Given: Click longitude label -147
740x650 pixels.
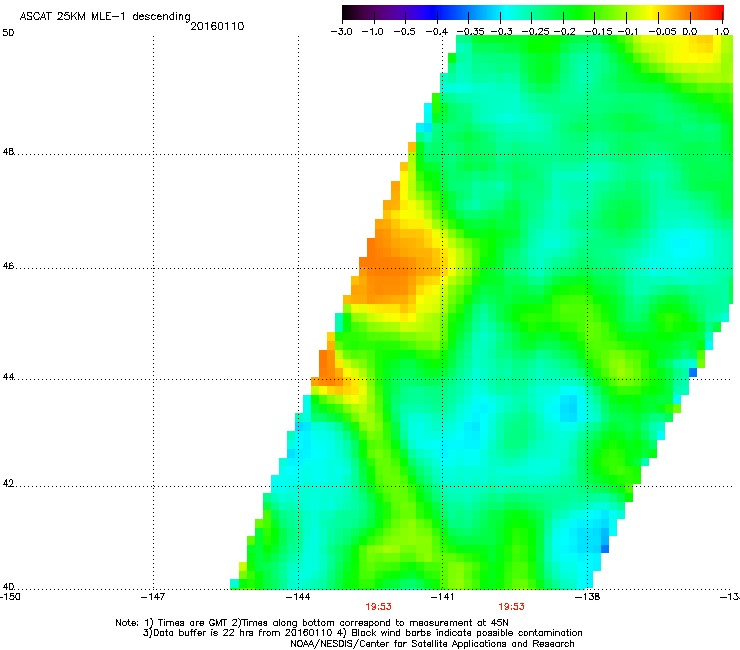Looking at the screenshot, I should [x=153, y=597].
